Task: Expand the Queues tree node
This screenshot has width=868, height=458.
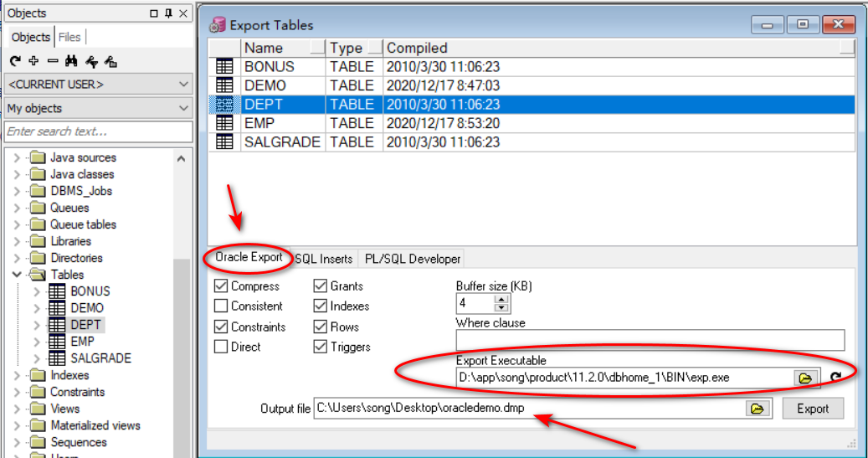Action: pyautogui.click(x=18, y=208)
